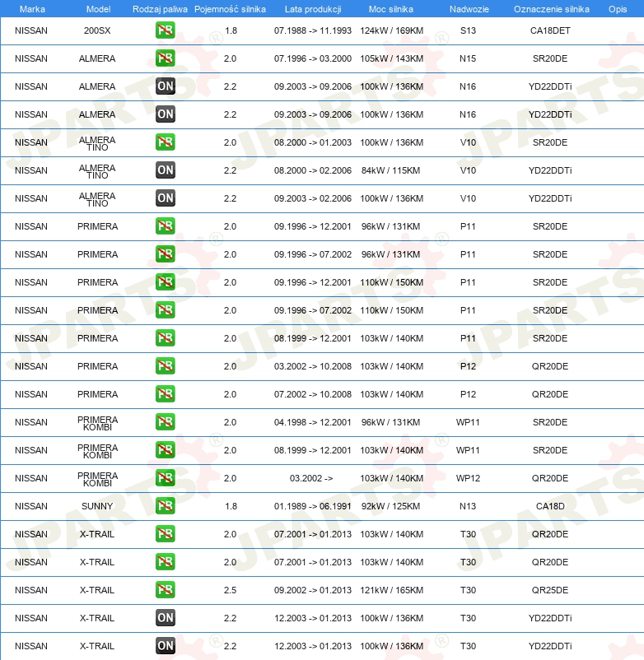Click the Opis column header
This screenshot has width=644, height=660.
tap(618, 9)
